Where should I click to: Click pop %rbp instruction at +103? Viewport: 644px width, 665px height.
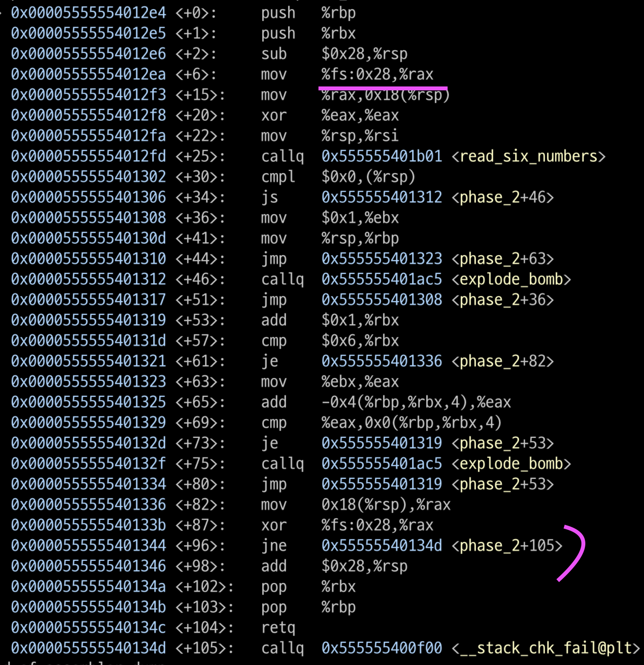click(308, 607)
